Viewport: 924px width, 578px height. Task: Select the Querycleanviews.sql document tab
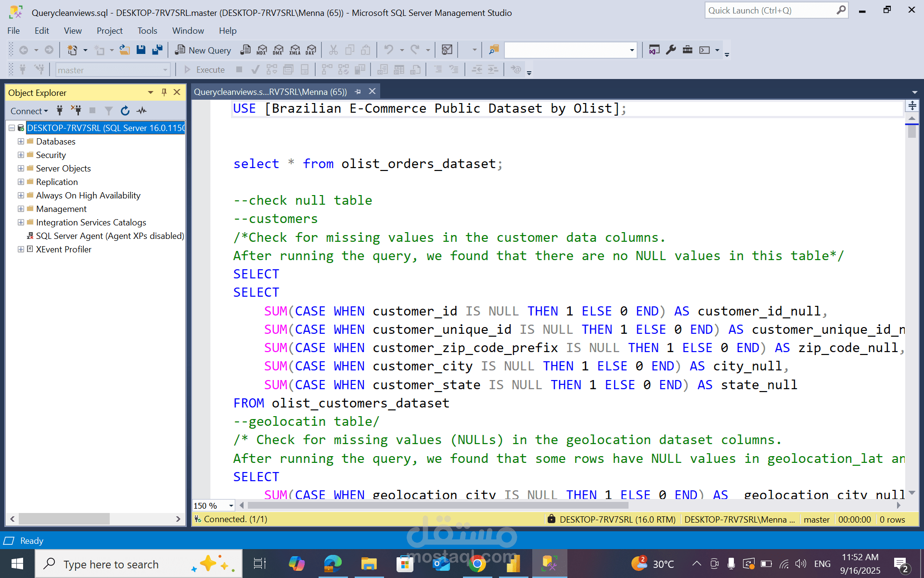tap(270, 92)
